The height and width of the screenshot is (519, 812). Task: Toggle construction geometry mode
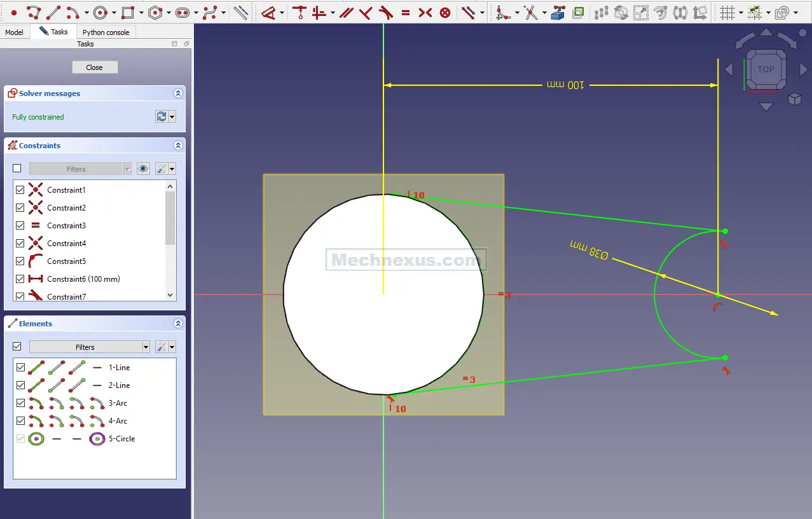pos(240,12)
